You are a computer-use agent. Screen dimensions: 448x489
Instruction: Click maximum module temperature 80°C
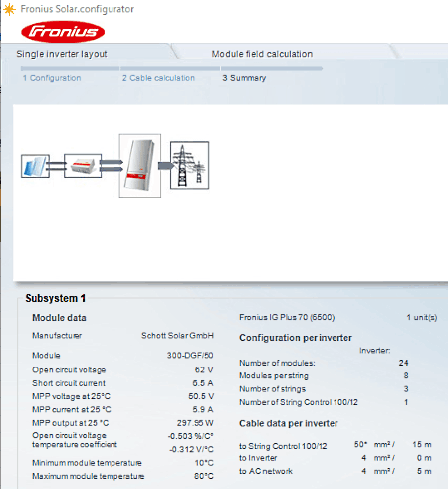click(x=204, y=476)
